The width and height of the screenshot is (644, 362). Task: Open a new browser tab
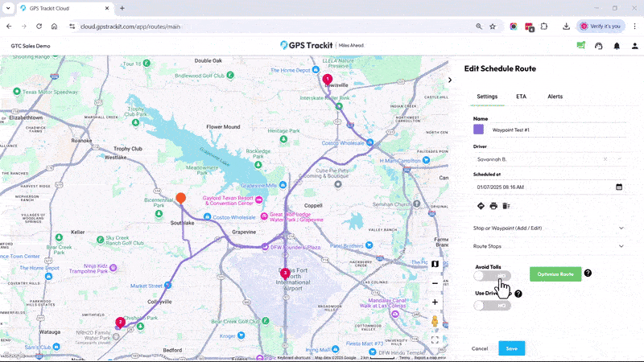click(122, 8)
